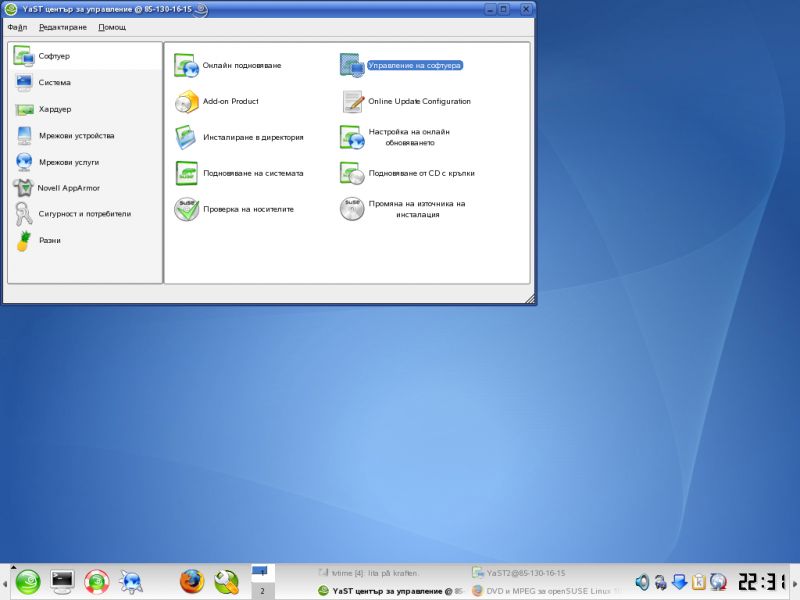800x600 pixels.
Task: Open the Add-on Product module
Action: tap(216, 102)
